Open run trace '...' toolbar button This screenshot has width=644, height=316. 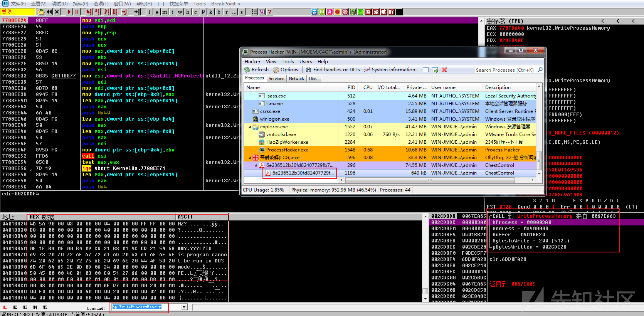pos(234,12)
